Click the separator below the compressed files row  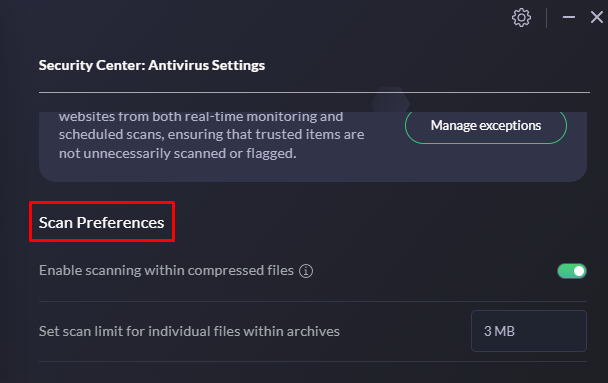[313, 301]
